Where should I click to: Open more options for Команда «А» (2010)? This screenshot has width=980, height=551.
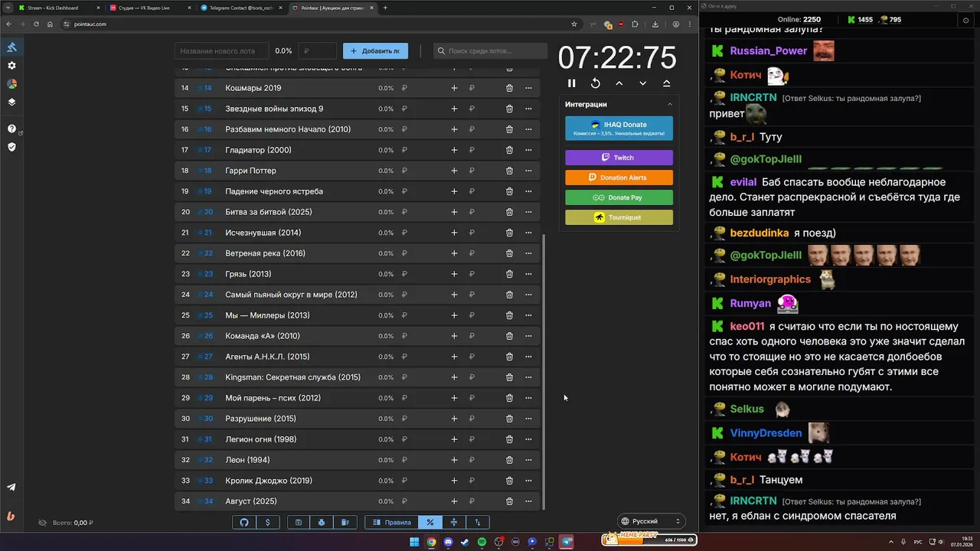528,336
